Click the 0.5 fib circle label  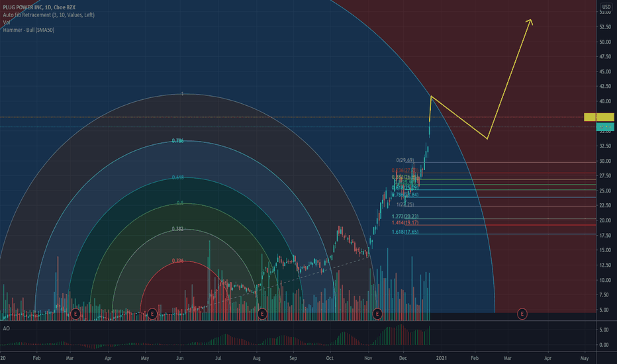point(180,203)
